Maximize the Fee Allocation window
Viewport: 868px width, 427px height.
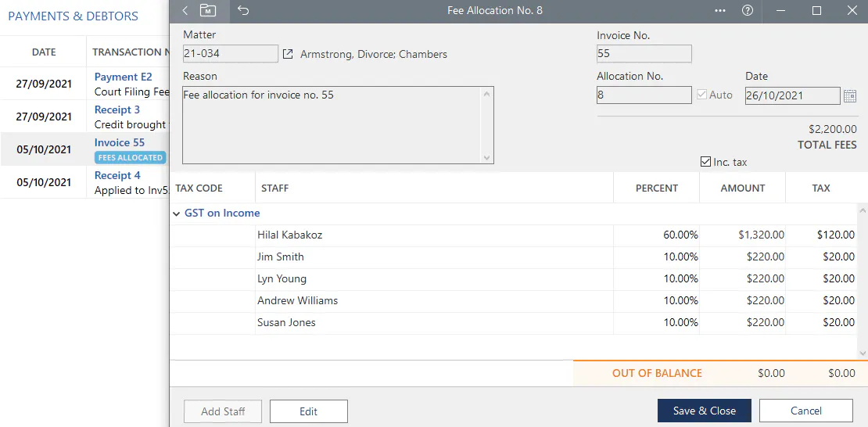[816, 10]
